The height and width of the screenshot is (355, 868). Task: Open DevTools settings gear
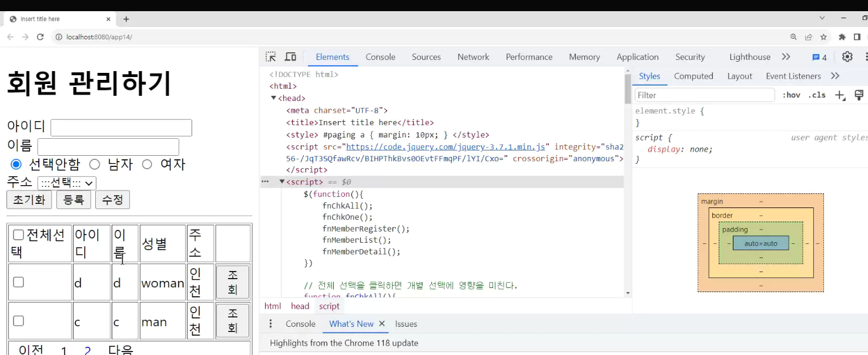click(x=847, y=57)
